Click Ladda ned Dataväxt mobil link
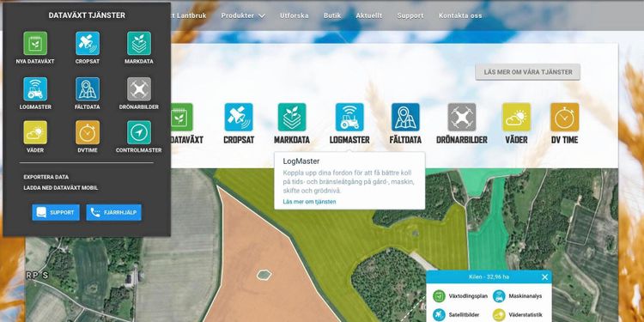 (61, 188)
